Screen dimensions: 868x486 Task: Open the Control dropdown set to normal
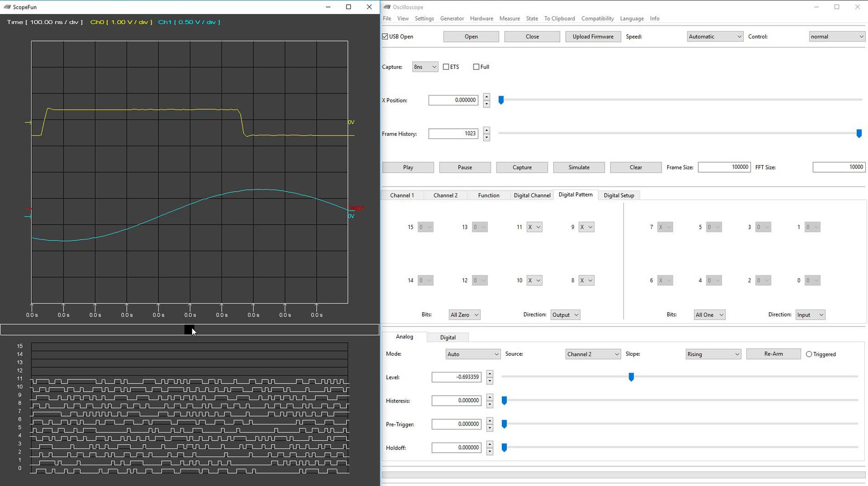coord(837,36)
